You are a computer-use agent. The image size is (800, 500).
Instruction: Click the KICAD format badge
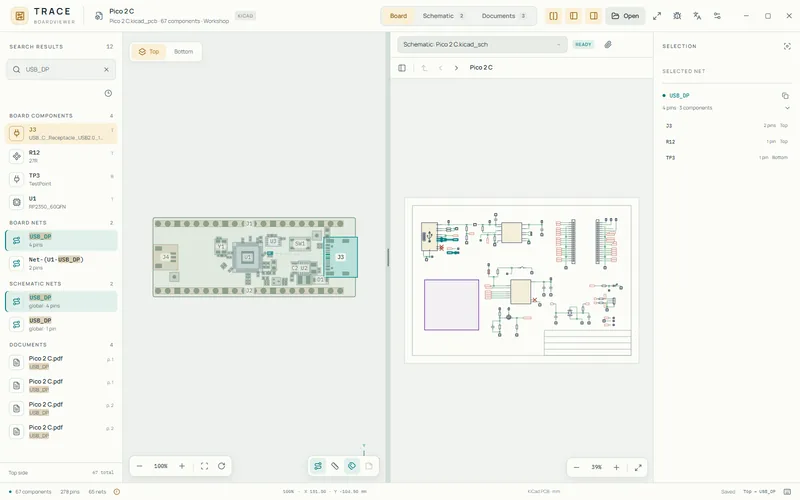tap(245, 16)
